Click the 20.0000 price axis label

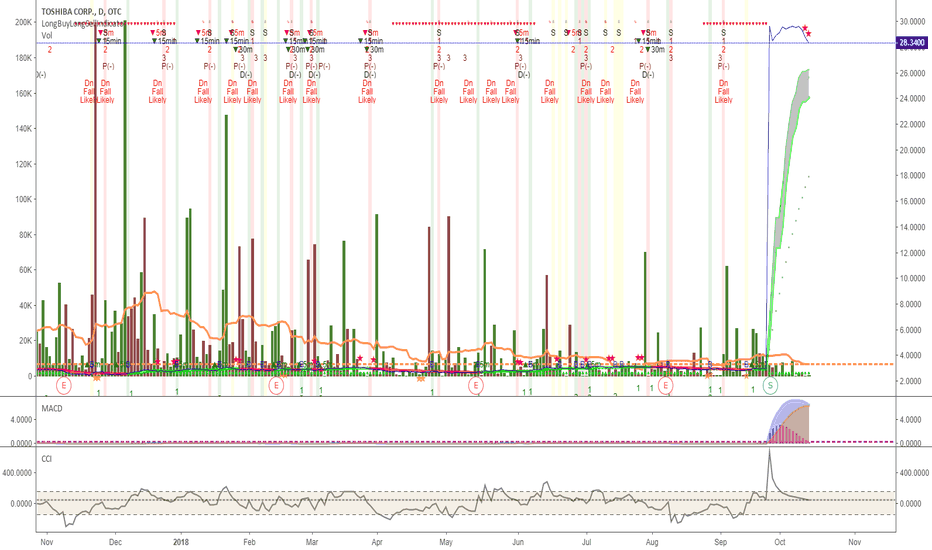click(x=912, y=150)
